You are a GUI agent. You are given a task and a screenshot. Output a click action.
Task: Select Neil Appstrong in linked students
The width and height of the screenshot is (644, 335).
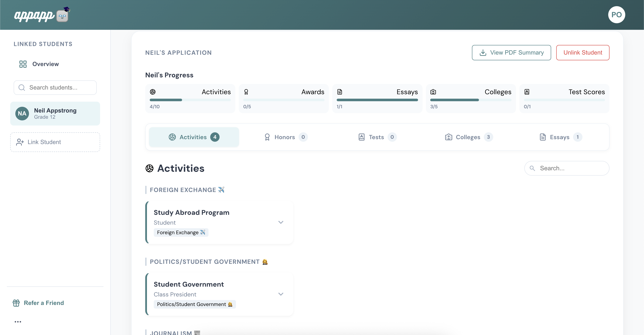[x=55, y=114]
